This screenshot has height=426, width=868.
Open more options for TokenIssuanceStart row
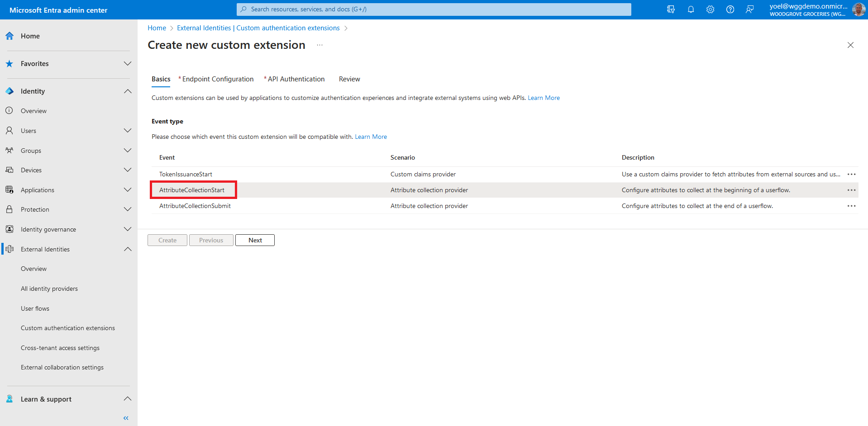point(851,175)
